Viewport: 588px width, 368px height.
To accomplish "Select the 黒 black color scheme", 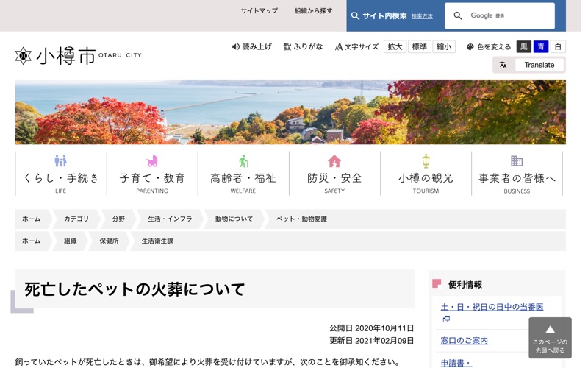I will click(524, 46).
